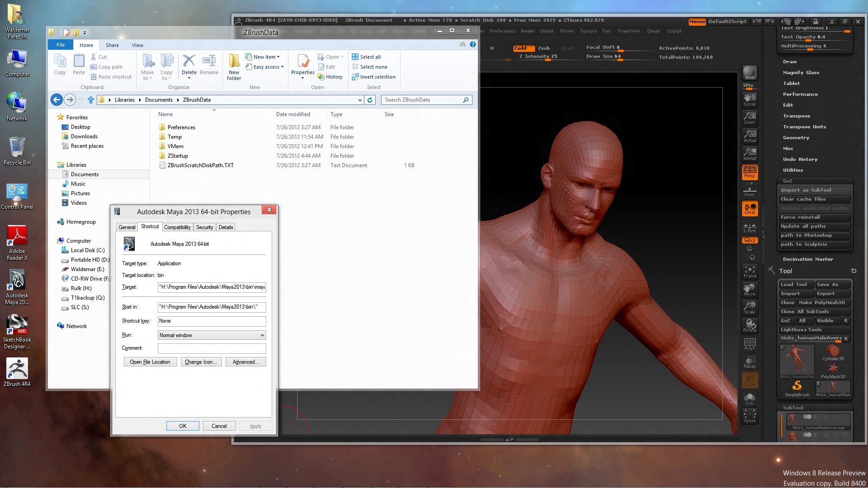Click the Cut icon in ribbon
This screenshot has height=488, width=868.
tap(99, 57)
